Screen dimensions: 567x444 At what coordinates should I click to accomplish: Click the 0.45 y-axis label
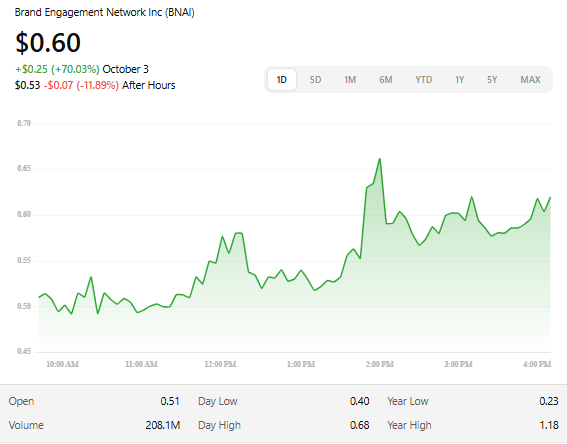click(x=24, y=351)
